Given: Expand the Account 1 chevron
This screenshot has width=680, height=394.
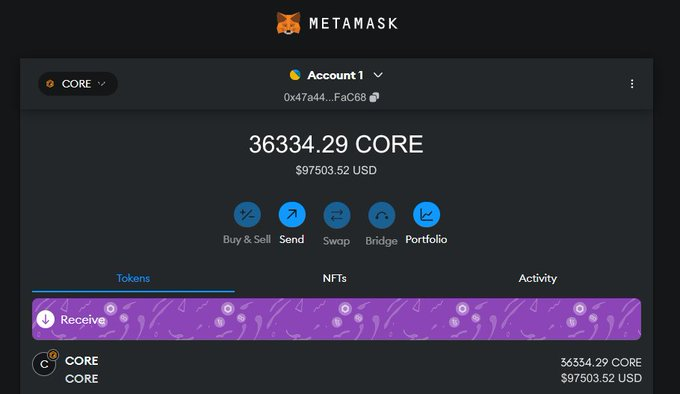Looking at the screenshot, I should tap(378, 75).
